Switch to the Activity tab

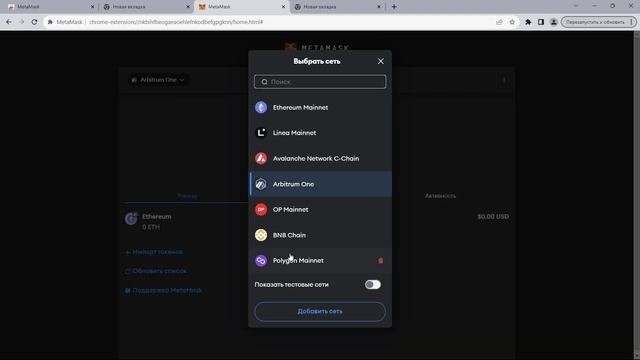[x=440, y=196]
